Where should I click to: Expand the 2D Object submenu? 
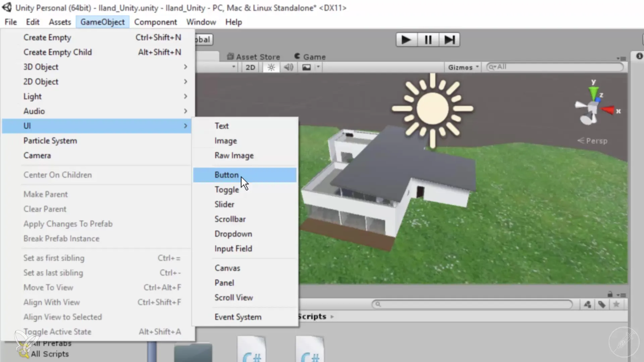tap(97, 82)
